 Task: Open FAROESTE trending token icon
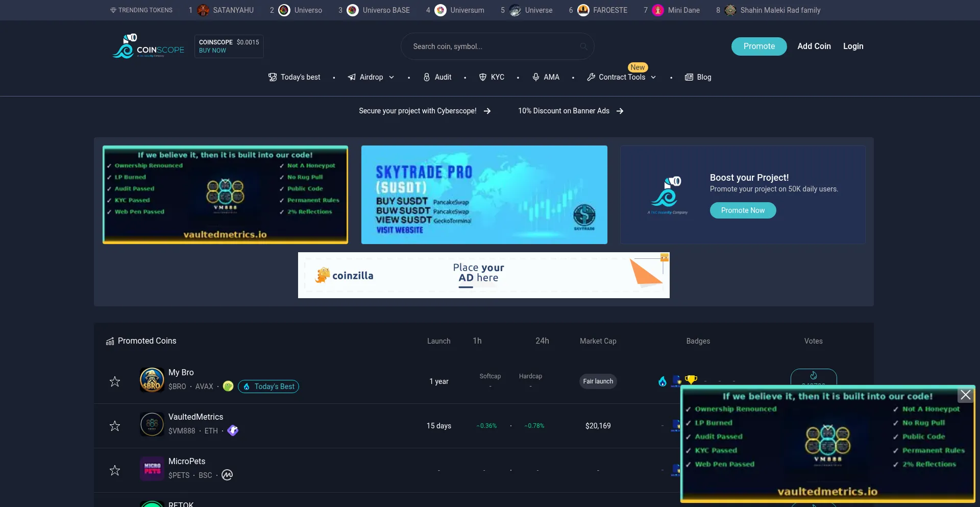click(583, 10)
